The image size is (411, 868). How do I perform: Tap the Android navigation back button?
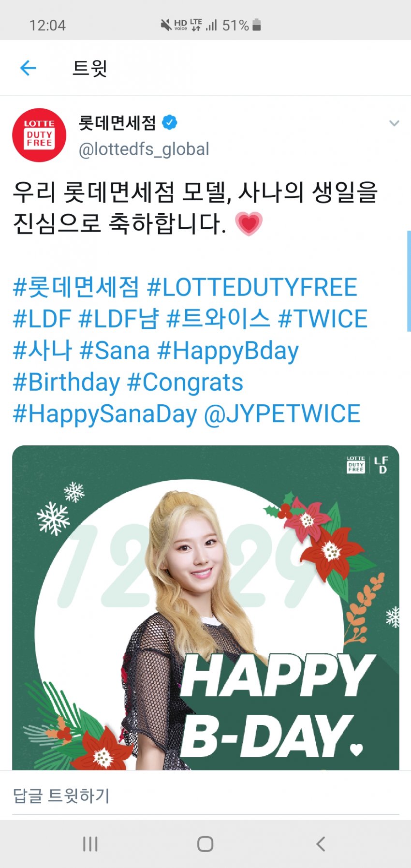(x=321, y=844)
